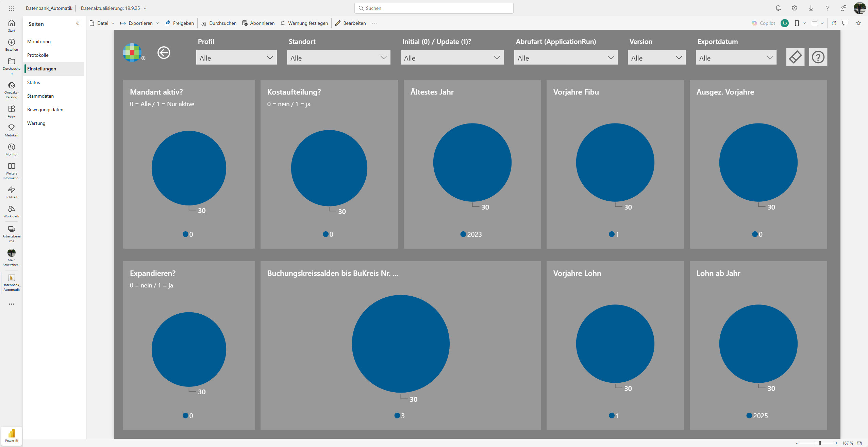Open the notifications bell
The width and height of the screenshot is (868, 447).
[x=778, y=8]
